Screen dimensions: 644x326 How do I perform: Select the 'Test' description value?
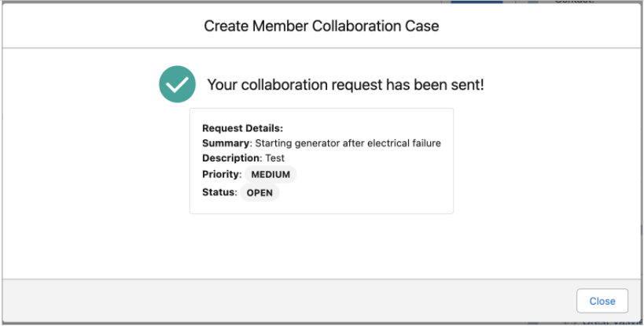click(x=274, y=158)
